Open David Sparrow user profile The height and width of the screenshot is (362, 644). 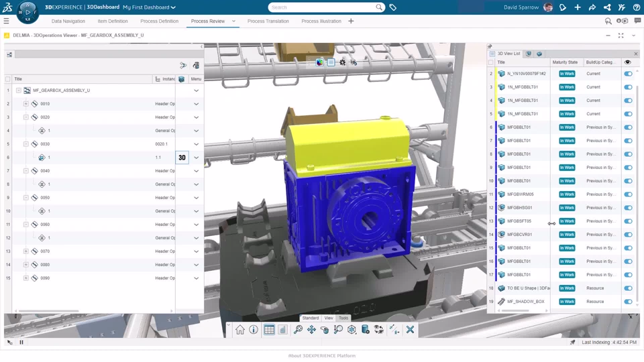(x=528, y=7)
